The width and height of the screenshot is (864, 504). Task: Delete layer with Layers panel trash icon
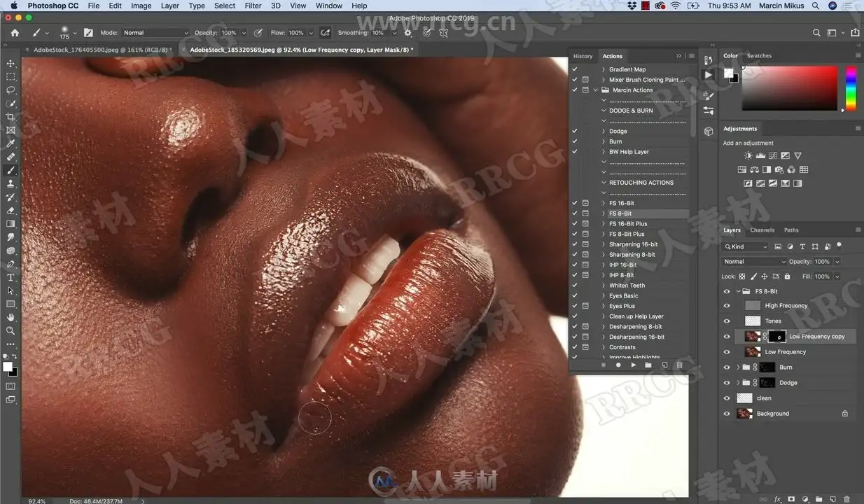846,499
